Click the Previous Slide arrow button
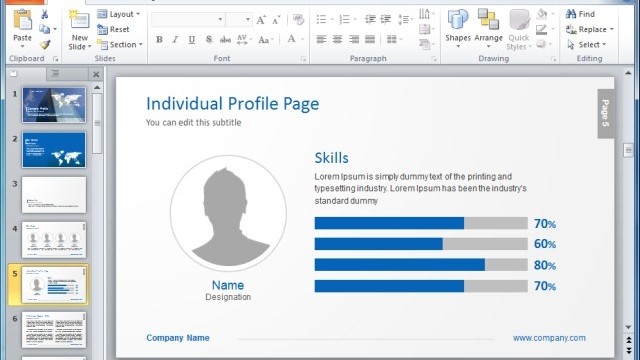 (629, 340)
